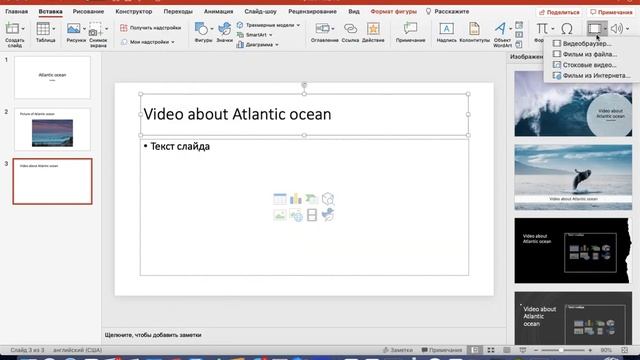Click the Поделиться (Share) button
Image resolution: width=640 pixels, height=360 pixels.
tap(559, 12)
